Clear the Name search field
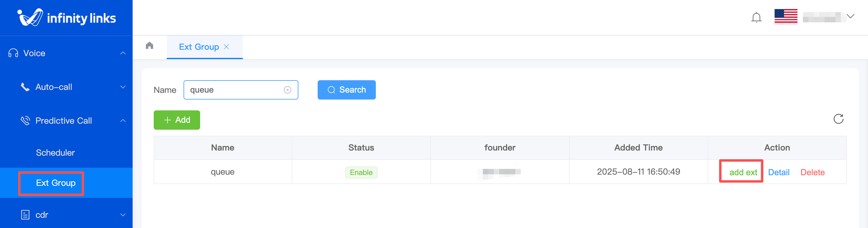This screenshot has width=868, height=228. [x=288, y=90]
